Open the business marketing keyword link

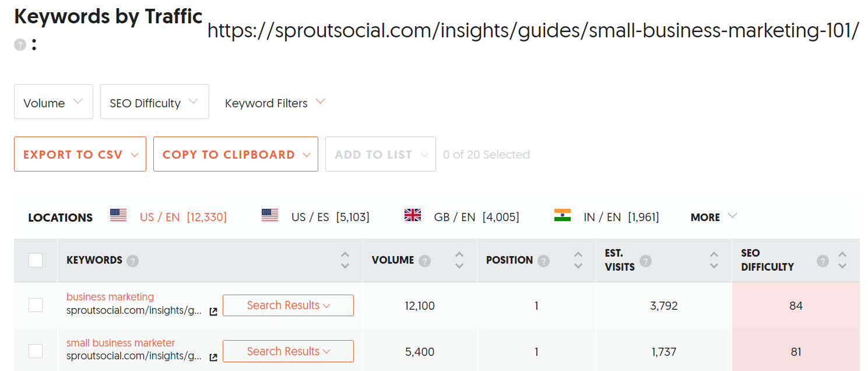110,297
